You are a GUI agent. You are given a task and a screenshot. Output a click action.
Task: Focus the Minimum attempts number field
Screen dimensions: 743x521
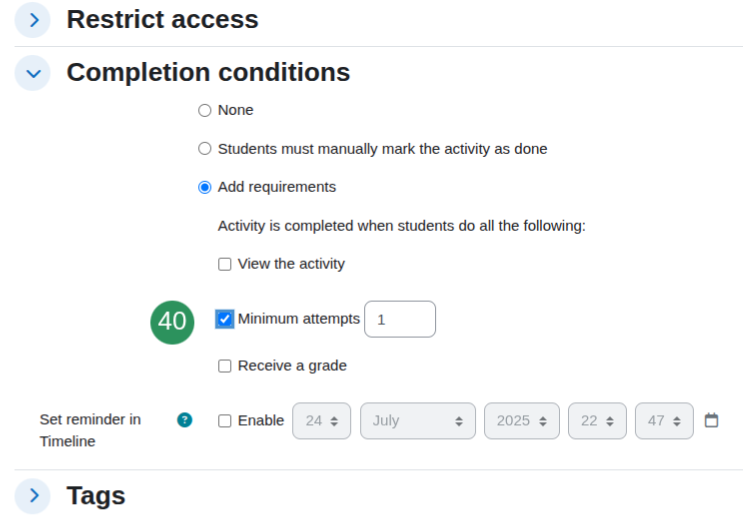tap(400, 319)
